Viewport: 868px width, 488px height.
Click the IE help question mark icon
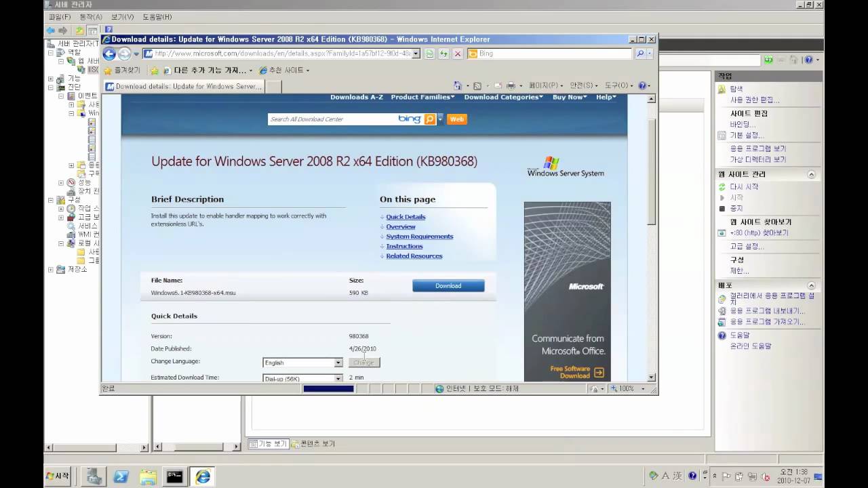(642, 85)
